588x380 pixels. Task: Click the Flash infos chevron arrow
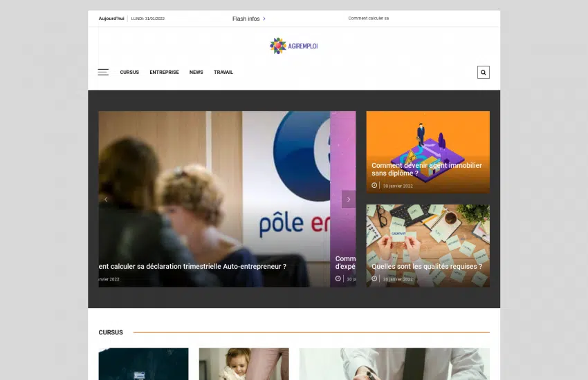(264, 19)
